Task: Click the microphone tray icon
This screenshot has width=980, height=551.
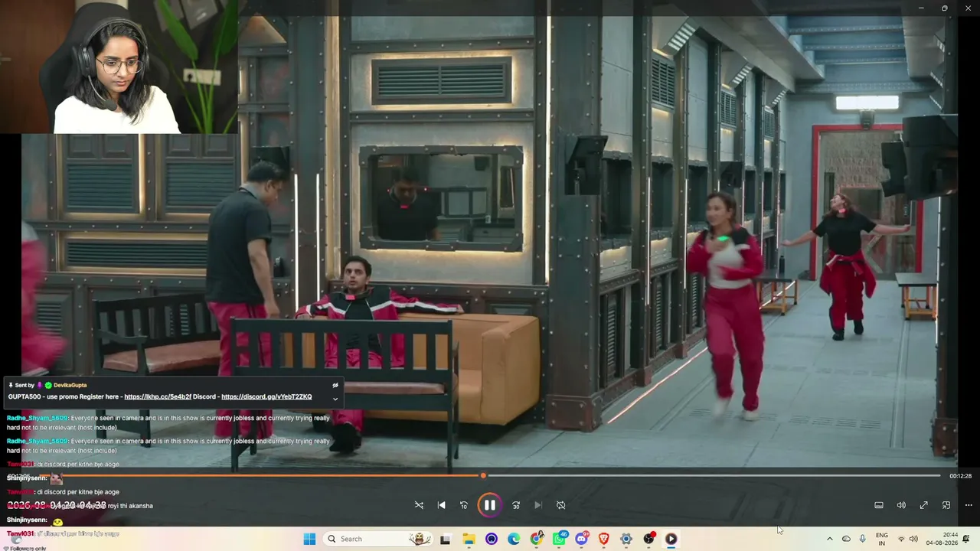Action: 863,539
